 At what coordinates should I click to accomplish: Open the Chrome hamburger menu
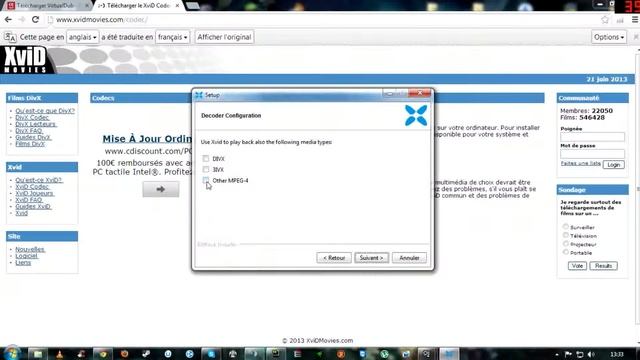click(x=635, y=20)
